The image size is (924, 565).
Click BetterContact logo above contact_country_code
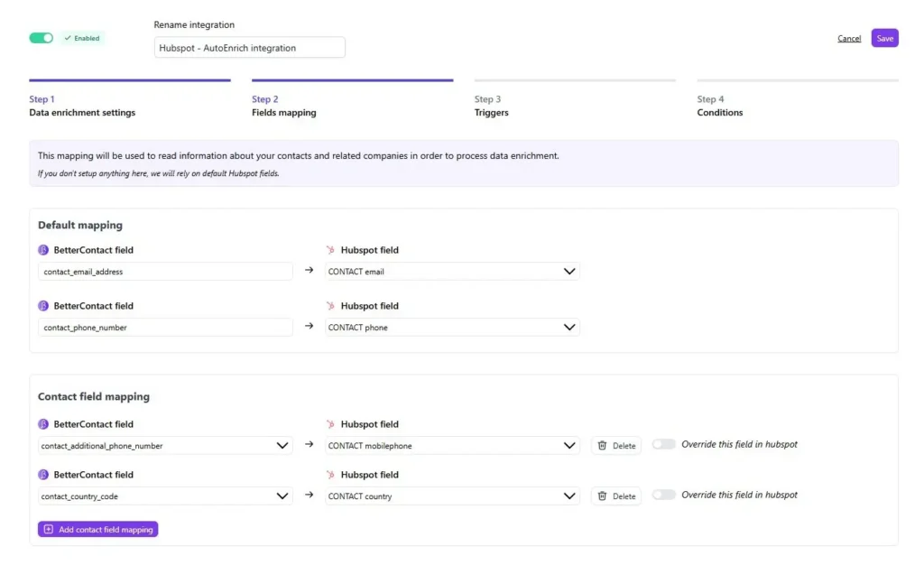43,475
